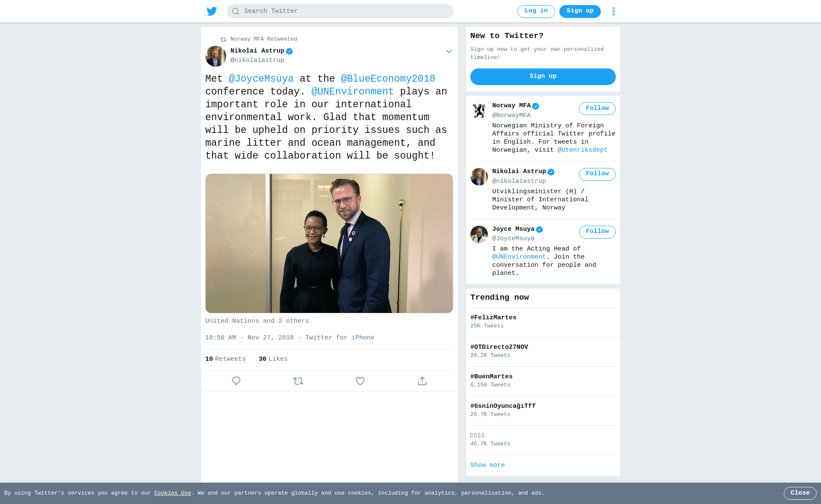Click the Twitter bird logo
This screenshot has width=821, height=504.
(x=212, y=11)
